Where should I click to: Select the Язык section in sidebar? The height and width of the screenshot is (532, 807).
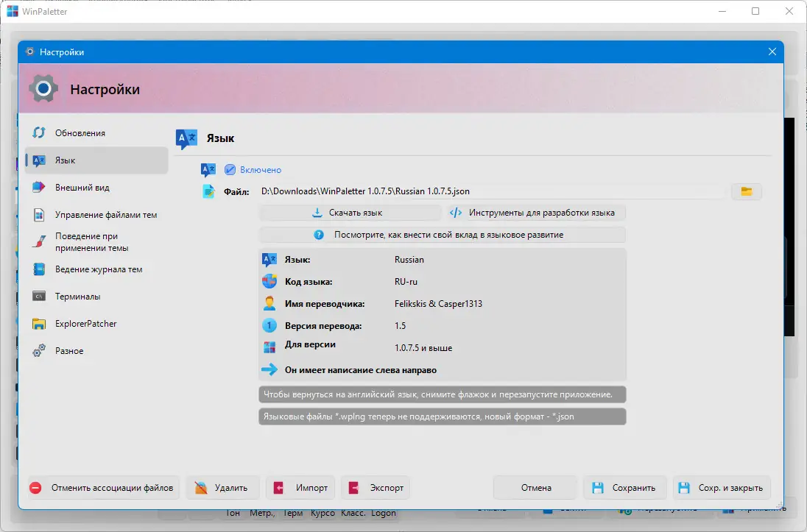96,160
